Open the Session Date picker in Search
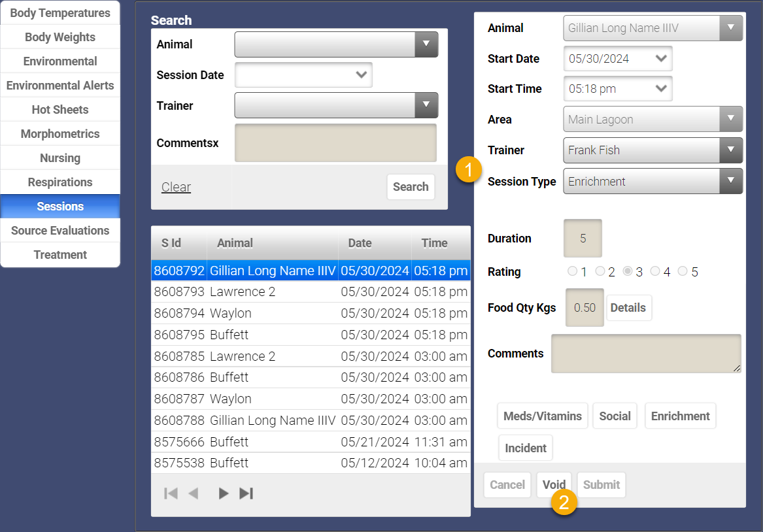763x532 pixels. coord(303,75)
